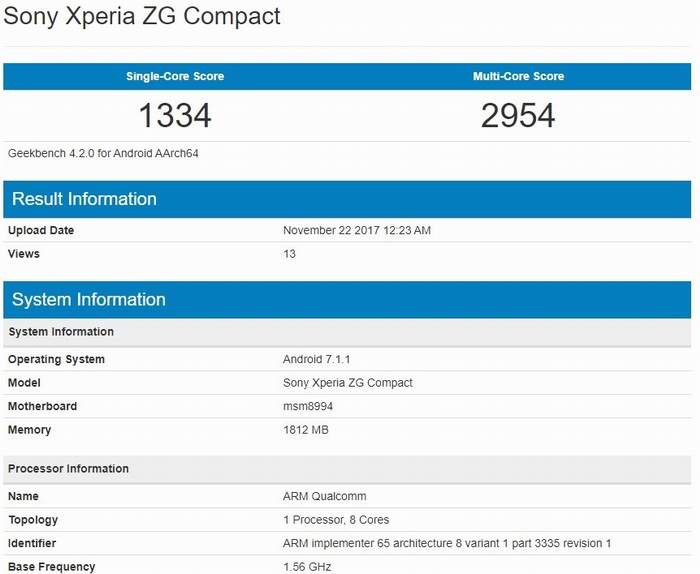
Task: Click the Operating System row label
Action: [56, 359]
